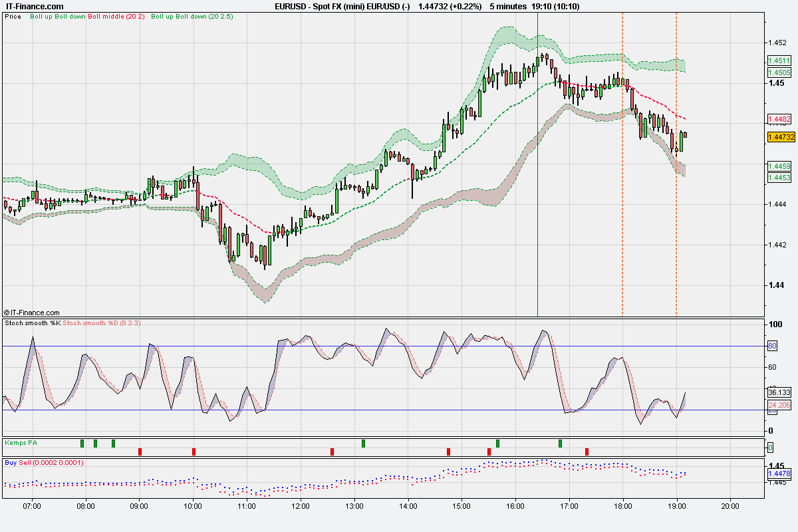Click the 20:00 time axis label

point(730,506)
